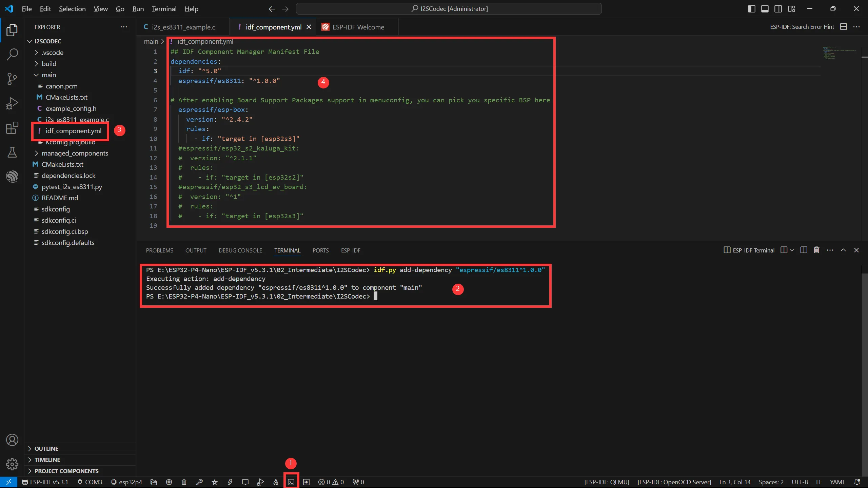Open the i2s_es8311_example.c editor tab
Viewport: 868px width, 488px height.
point(183,27)
